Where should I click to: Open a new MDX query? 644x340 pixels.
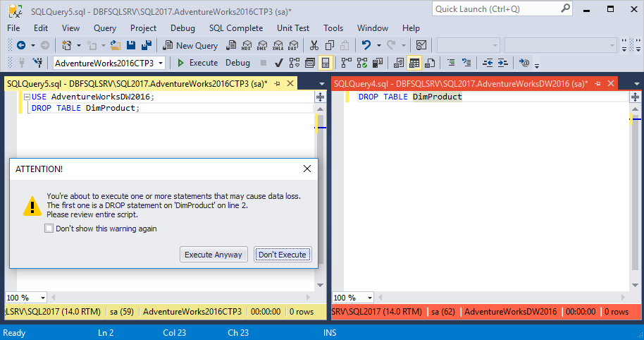[247, 45]
